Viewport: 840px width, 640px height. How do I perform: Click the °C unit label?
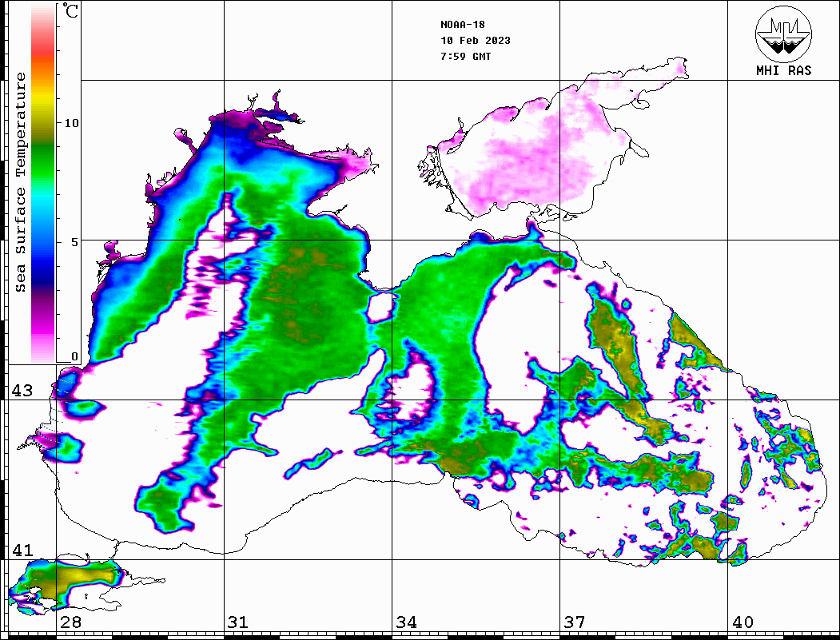(x=70, y=10)
